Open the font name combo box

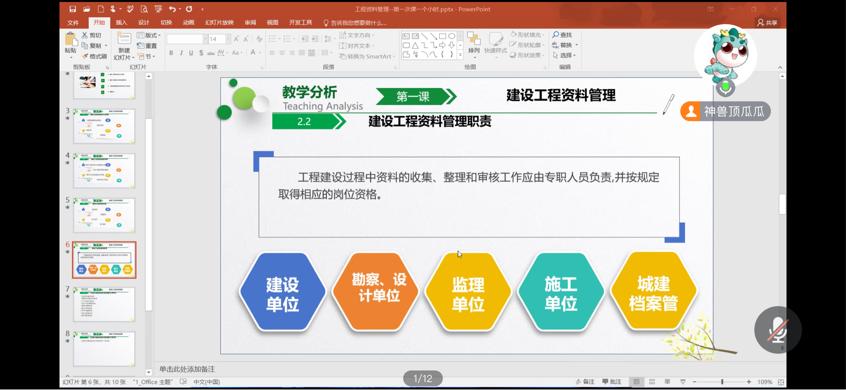[187, 39]
